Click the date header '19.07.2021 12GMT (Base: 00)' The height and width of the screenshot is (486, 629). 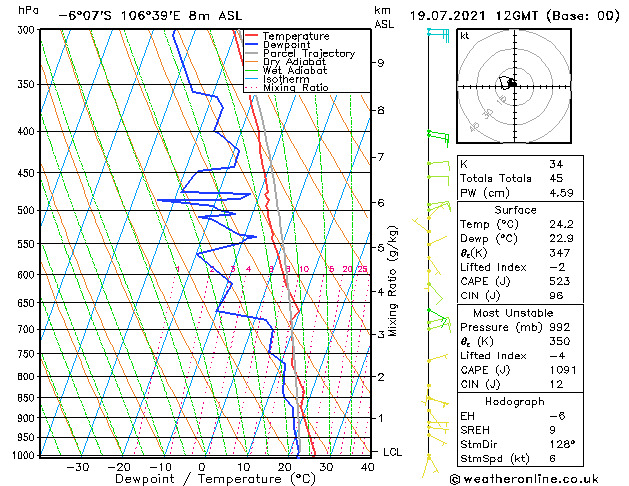coord(515,16)
